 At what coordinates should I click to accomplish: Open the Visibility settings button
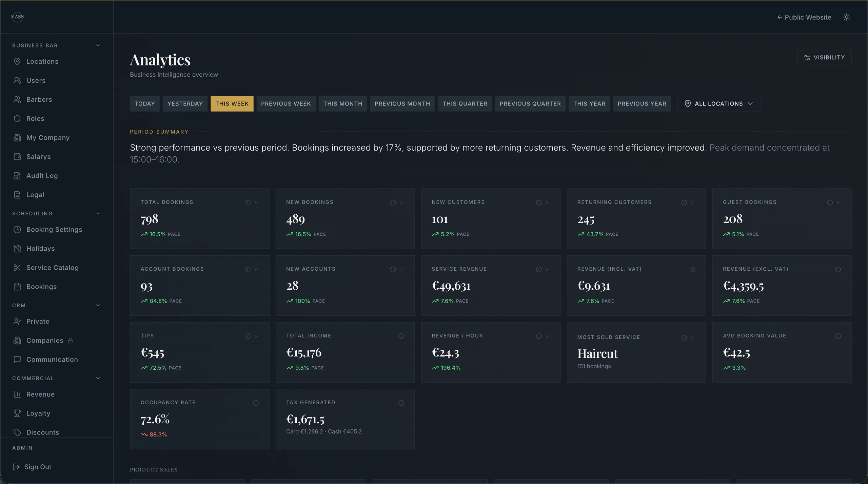click(824, 58)
